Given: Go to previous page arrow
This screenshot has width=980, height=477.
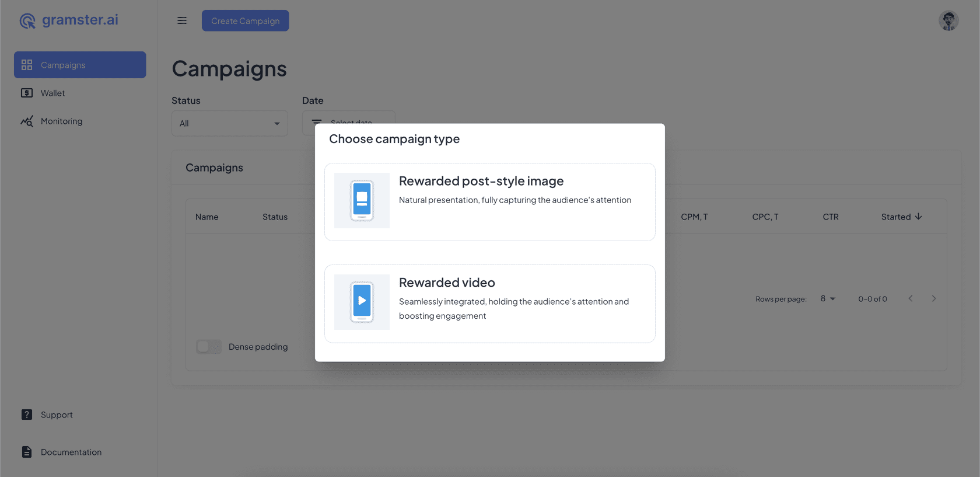Looking at the screenshot, I should pos(910,299).
